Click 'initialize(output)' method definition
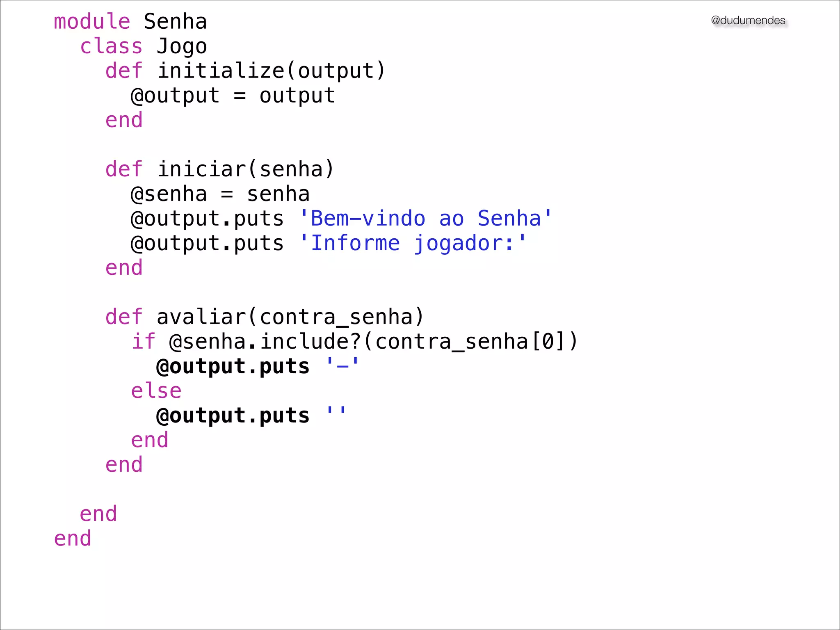Screen dimensions: 840x630 pyautogui.click(x=271, y=71)
